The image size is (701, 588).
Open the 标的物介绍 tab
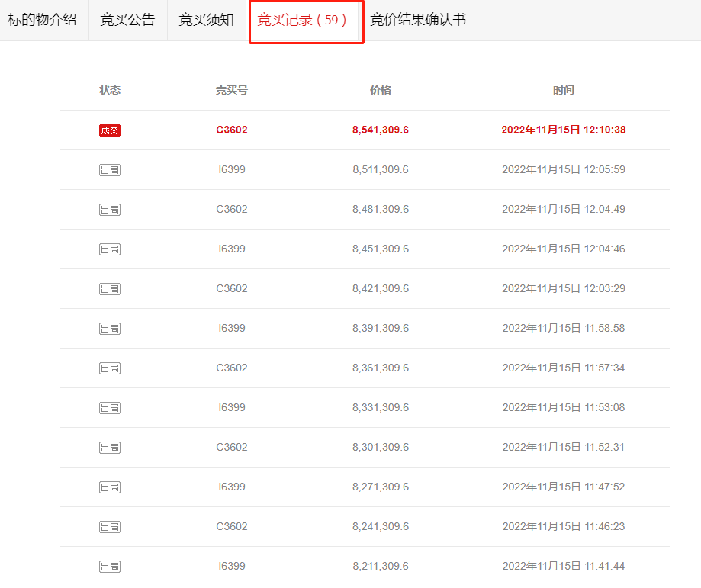43,20
